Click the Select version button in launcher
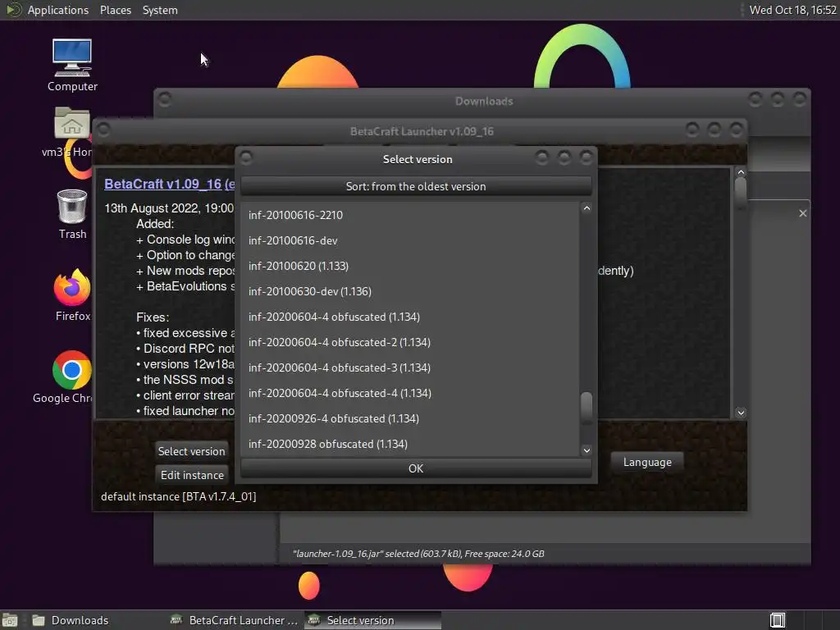The height and width of the screenshot is (630, 840). coord(191,451)
